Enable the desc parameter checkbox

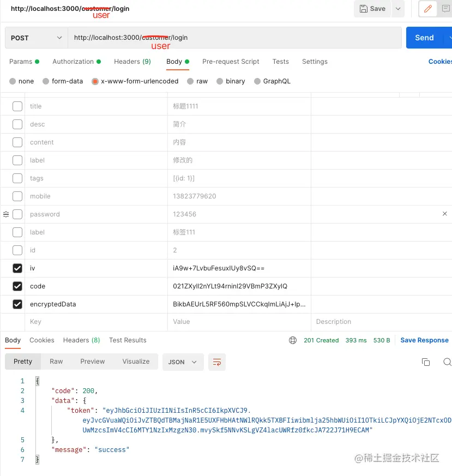pyautogui.click(x=17, y=124)
